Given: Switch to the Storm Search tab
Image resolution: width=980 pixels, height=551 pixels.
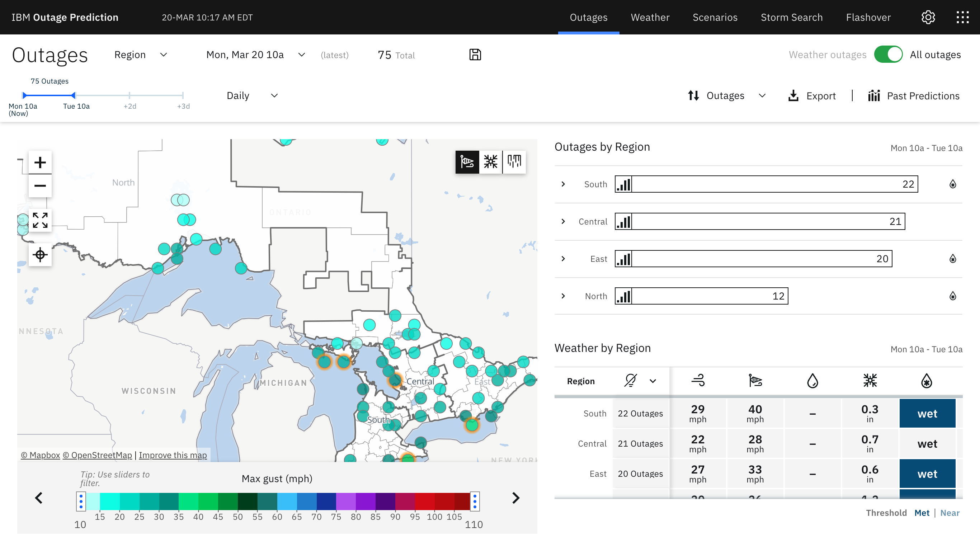Looking at the screenshot, I should [x=792, y=17].
